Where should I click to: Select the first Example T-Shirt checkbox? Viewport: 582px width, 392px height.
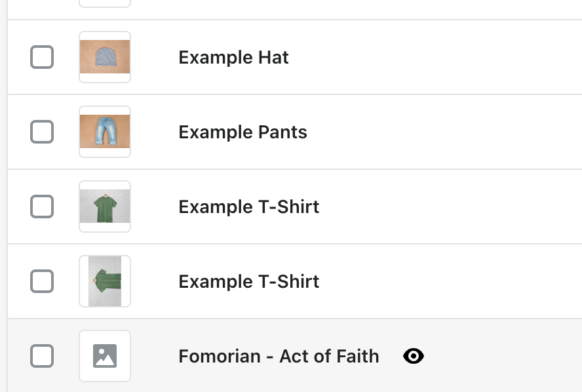point(41,206)
